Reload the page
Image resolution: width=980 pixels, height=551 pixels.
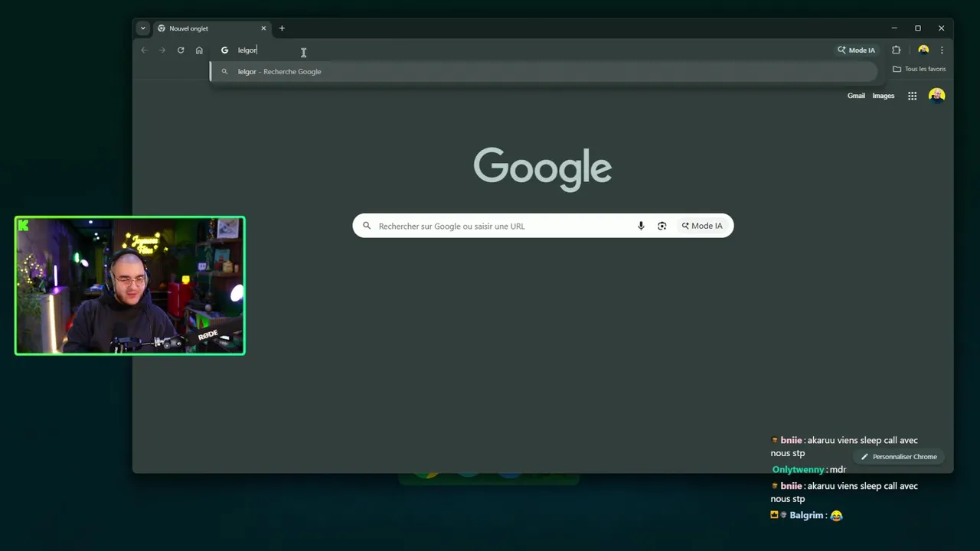coord(181,51)
